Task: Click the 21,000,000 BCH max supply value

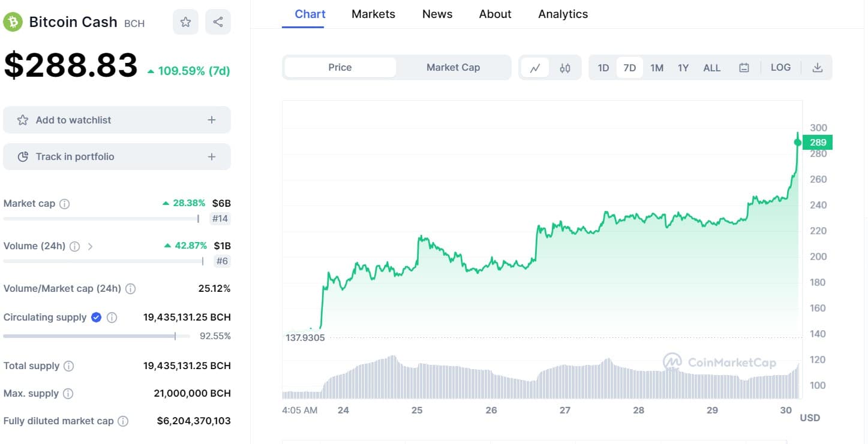Action: [x=192, y=394]
